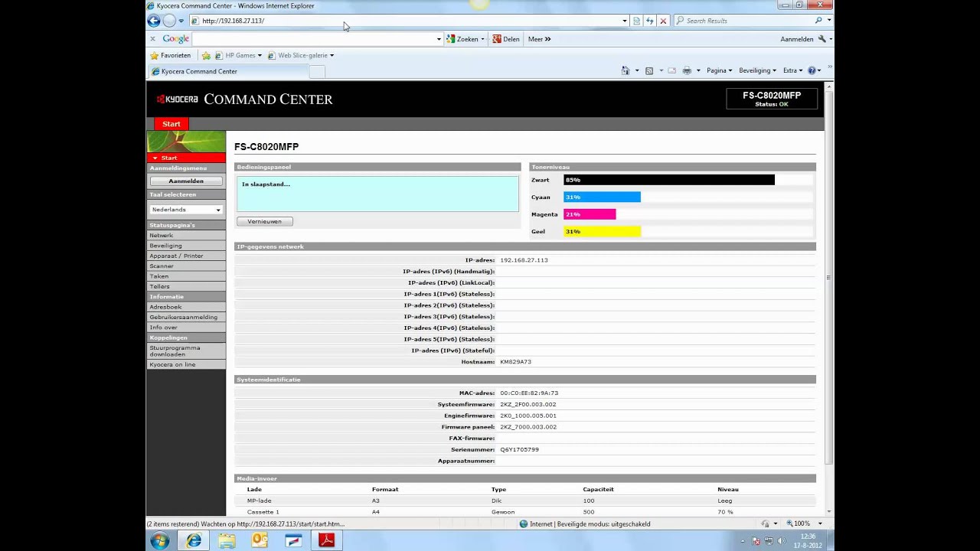This screenshot has width=980, height=551.
Task: Click the search magnifier icon
Action: tap(818, 21)
